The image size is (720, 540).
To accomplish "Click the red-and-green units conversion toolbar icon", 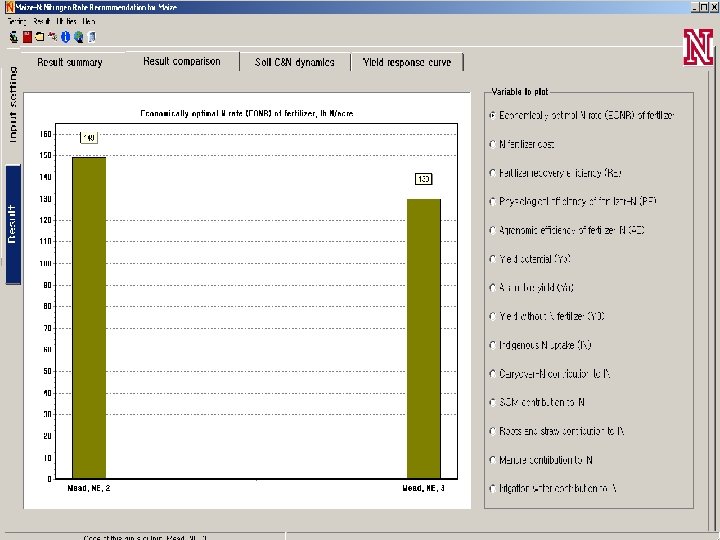I will coord(53,37).
